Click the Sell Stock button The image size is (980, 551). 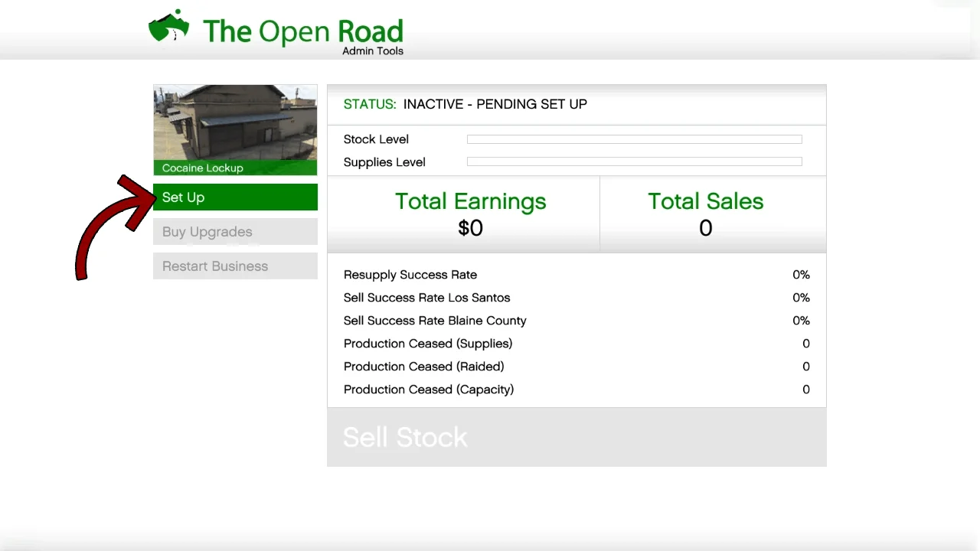pyautogui.click(x=577, y=437)
